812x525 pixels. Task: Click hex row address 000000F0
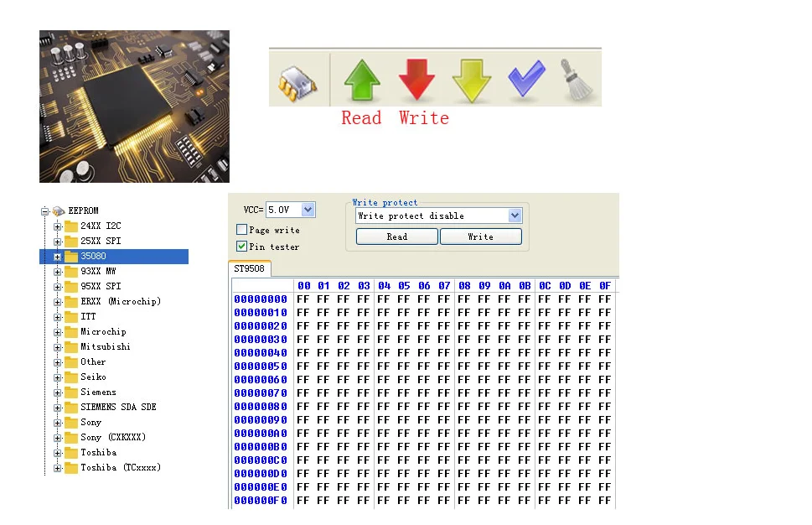pyautogui.click(x=261, y=500)
